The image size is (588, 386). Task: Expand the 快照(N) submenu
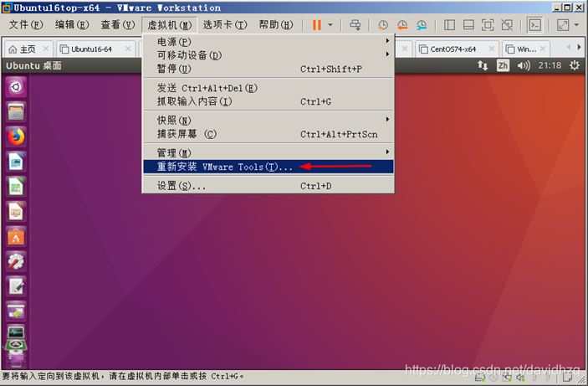(268, 121)
